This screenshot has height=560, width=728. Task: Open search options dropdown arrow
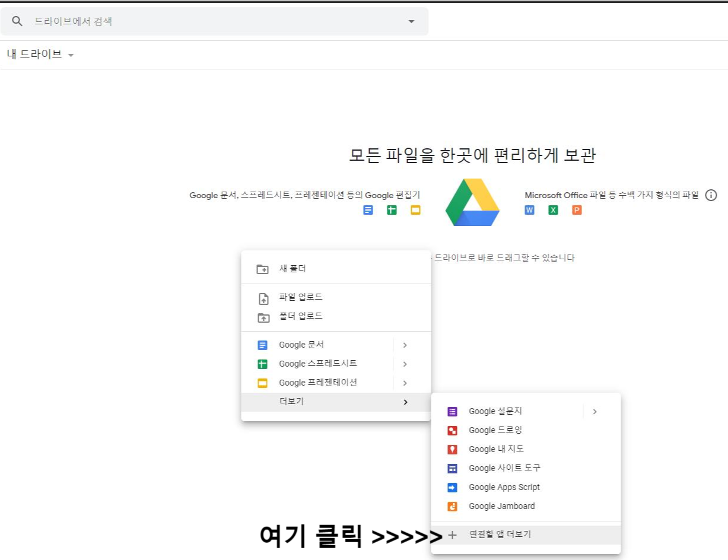click(412, 22)
